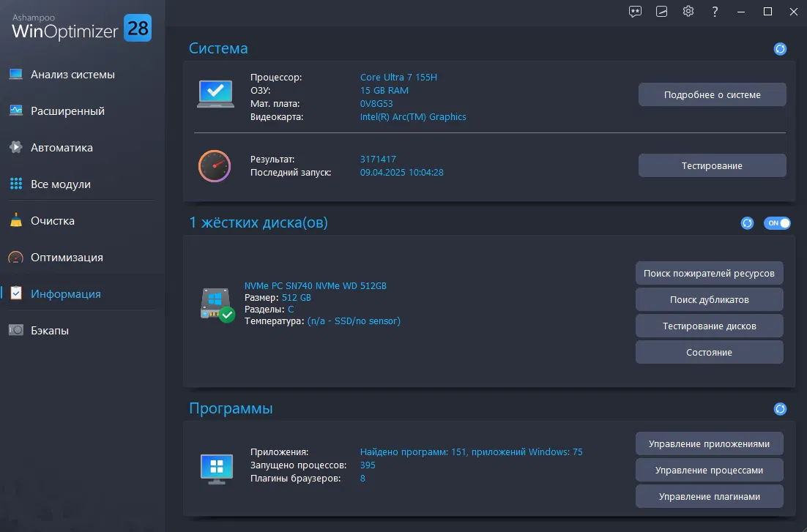Click the temperature n/a - SSD/no sensor text
807x532 pixels.
point(354,321)
